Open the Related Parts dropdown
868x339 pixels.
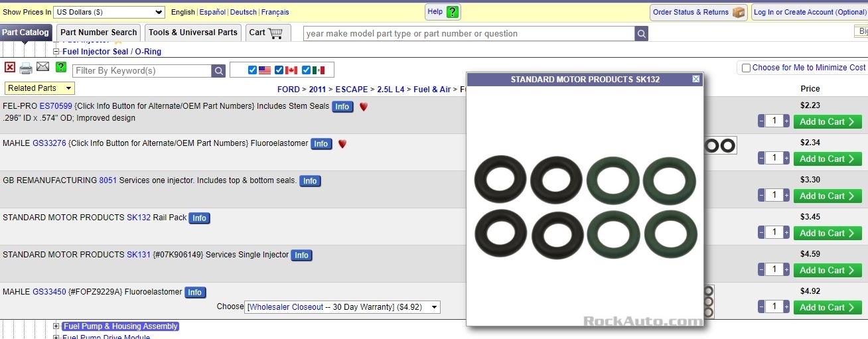pyautogui.click(x=40, y=88)
